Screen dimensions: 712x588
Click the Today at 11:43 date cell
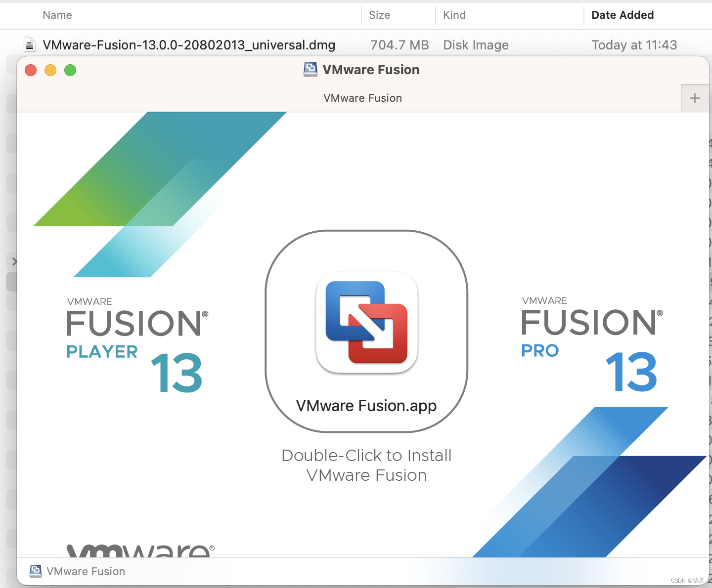click(x=634, y=45)
